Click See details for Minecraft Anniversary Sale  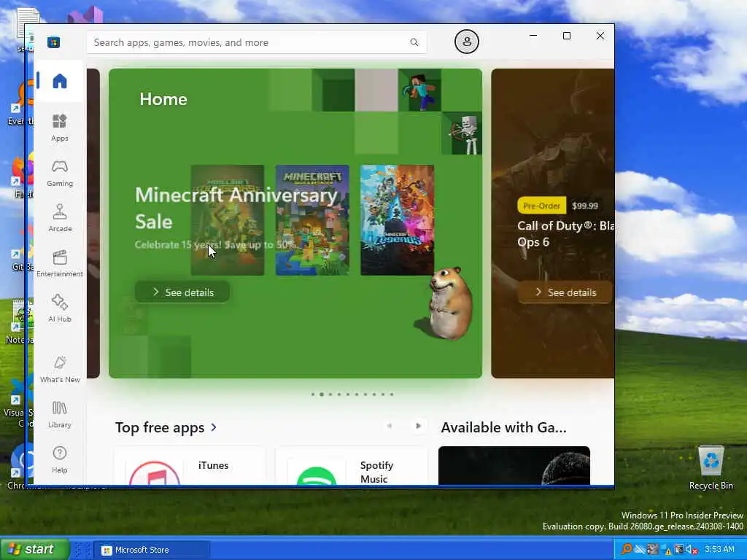182,292
